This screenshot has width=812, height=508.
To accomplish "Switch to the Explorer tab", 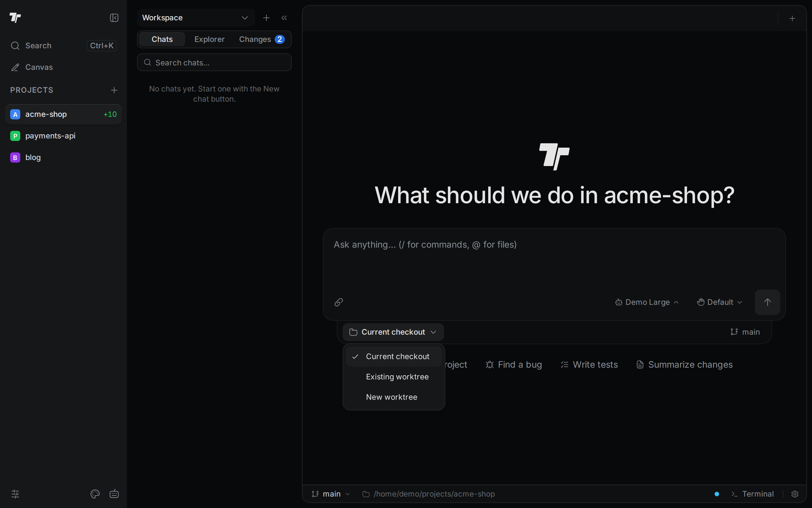I will (x=209, y=39).
